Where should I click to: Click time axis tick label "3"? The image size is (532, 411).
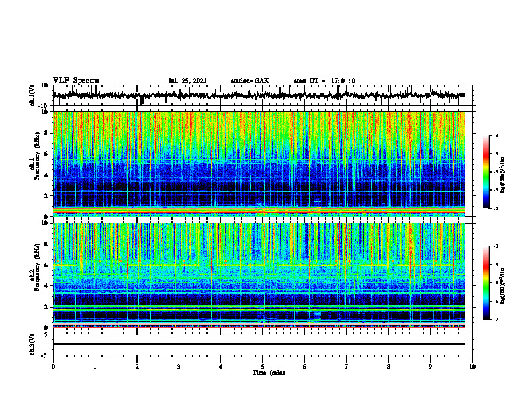point(179,367)
